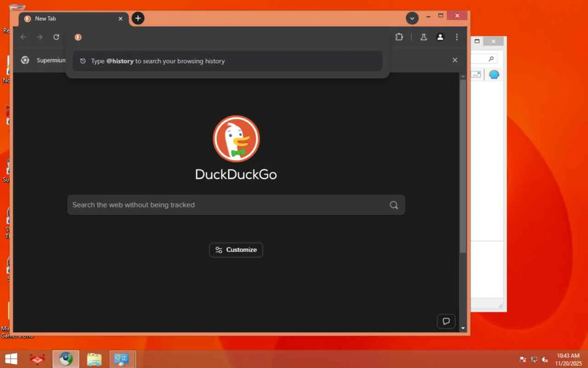Click the vertical scrollbar thumb
The height and width of the screenshot is (368, 588).
click(463, 166)
